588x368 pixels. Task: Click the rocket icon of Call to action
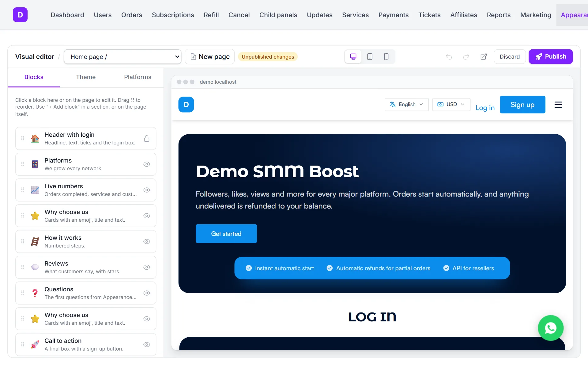pyautogui.click(x=35, y=345)
